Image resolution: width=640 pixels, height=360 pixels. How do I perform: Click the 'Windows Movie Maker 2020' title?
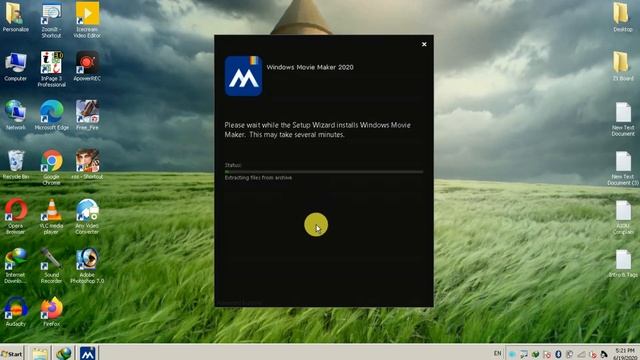click(x=310, y=67)
